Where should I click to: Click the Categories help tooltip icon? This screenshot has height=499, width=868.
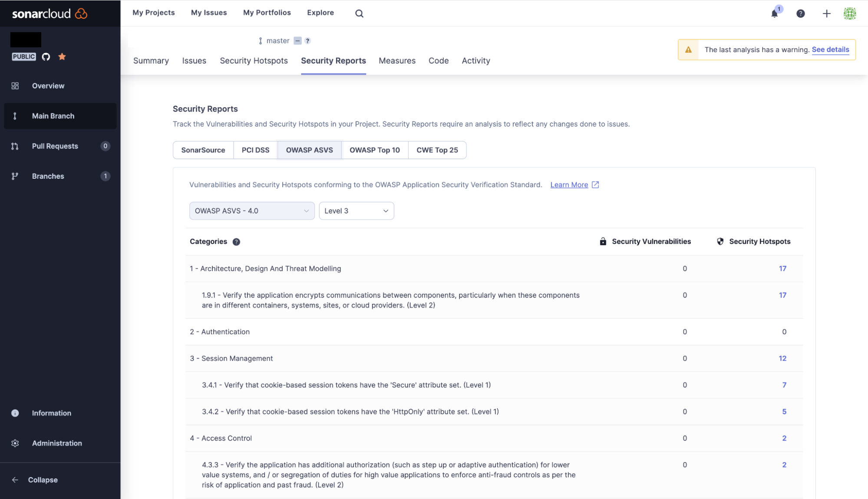tap(236, 242)
